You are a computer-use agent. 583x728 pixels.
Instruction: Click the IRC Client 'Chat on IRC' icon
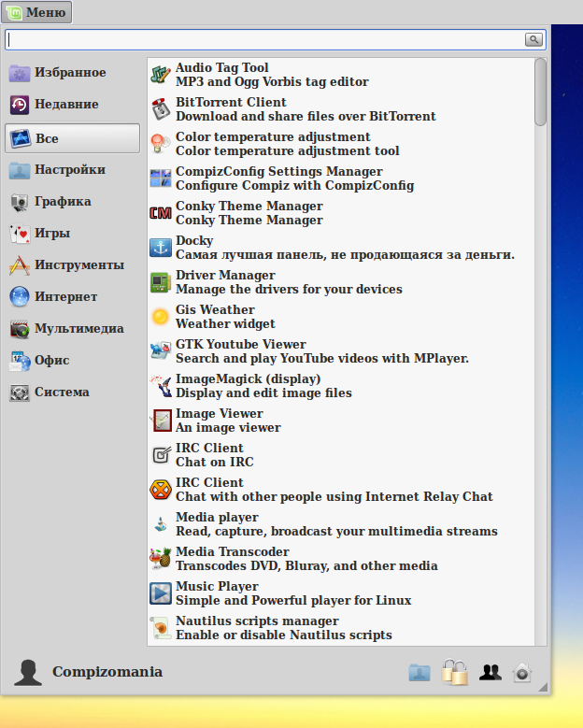[161, 455]
